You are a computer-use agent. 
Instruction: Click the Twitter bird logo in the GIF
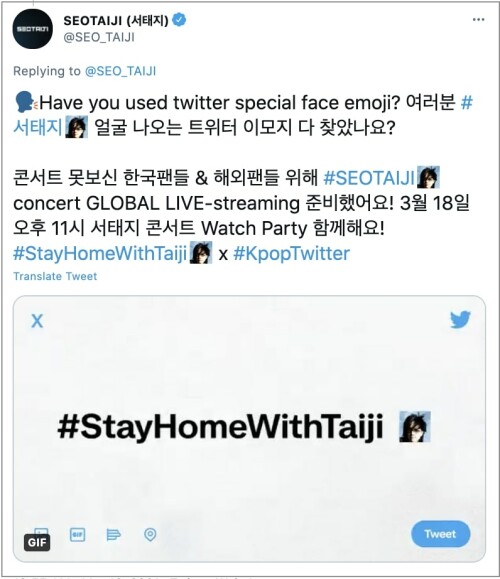tap(460, 319)
